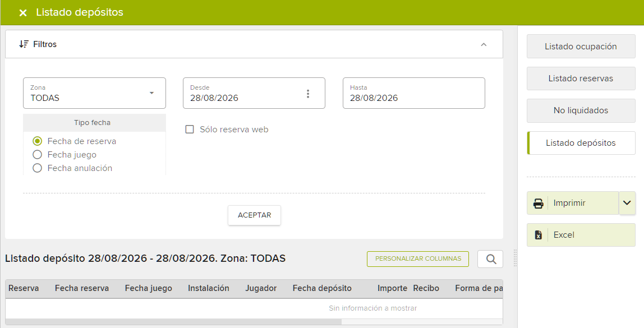Sort by Reserva column header
Viewport: 644px width, 328px height.
[24, 288]
